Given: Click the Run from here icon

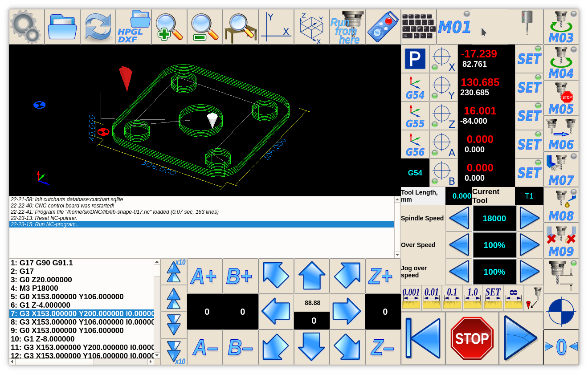Looking at the screenshot, I should (347, 27).
